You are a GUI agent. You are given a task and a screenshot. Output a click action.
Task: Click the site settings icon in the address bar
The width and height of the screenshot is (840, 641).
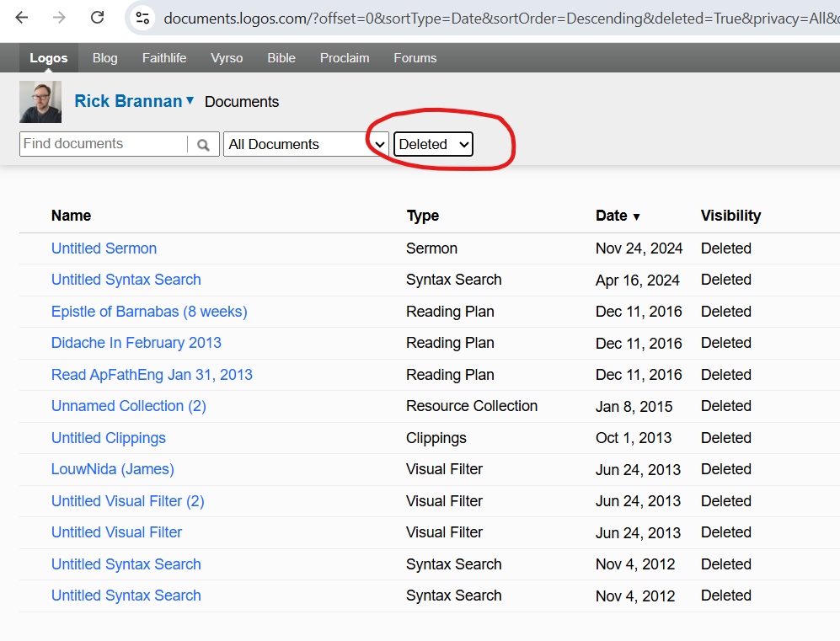142,18
